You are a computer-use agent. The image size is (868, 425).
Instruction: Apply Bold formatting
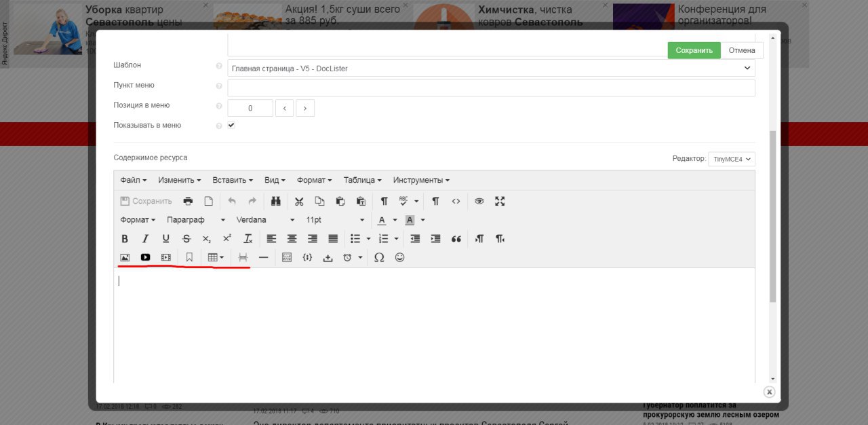click(125, 238)
